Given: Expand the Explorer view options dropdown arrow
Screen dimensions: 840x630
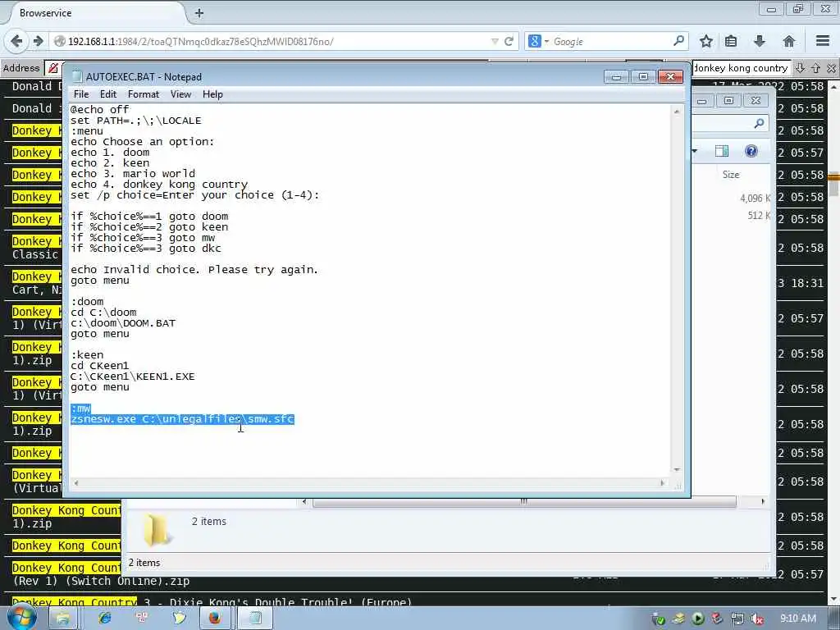Looking at the screenshot, I should click(x=695, y=151).
